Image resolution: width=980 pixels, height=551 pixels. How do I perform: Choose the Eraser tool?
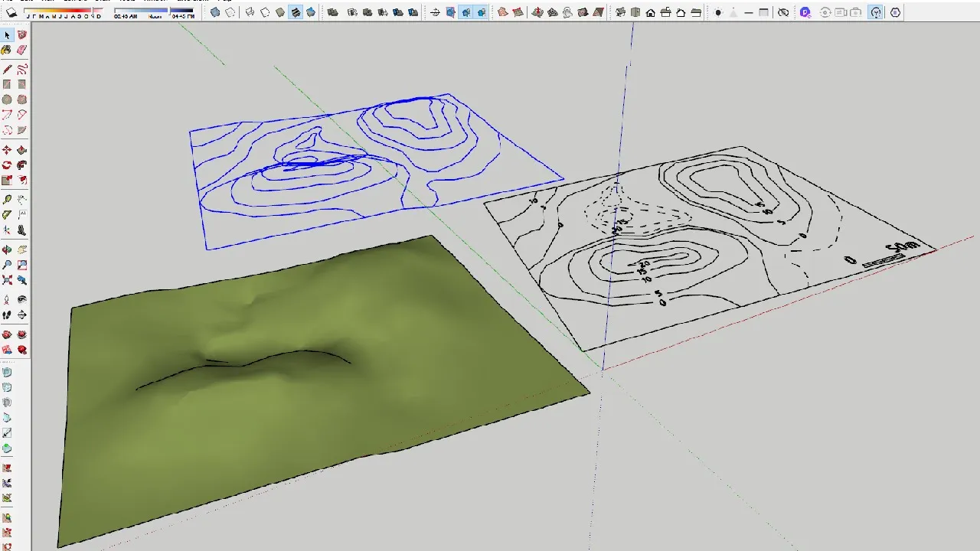click(x=22, y=51)
